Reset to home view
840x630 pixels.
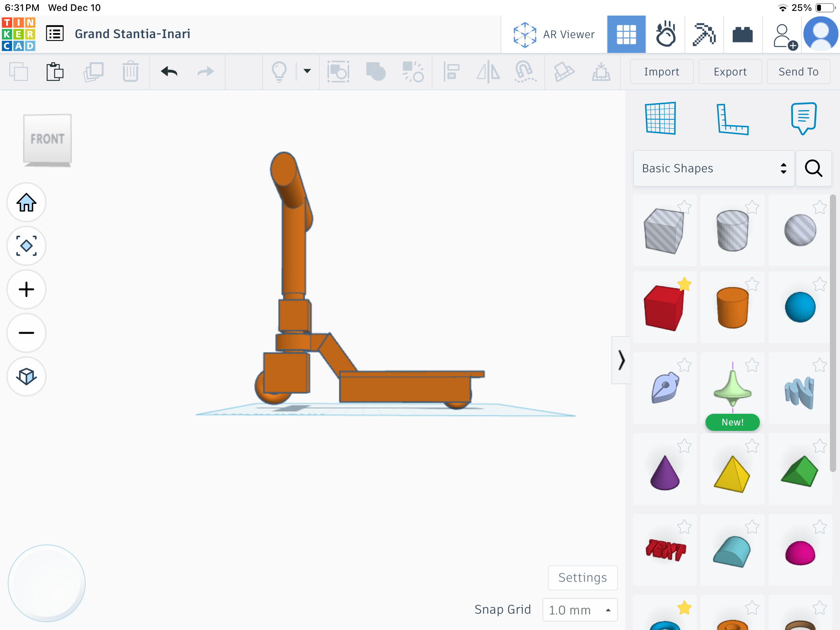[x=26, y=202]
